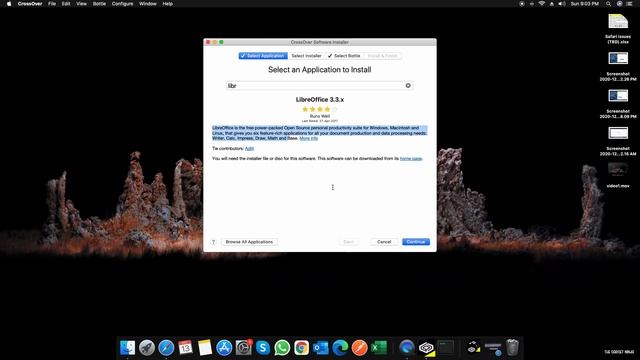Image resolution: width=640 pixels, height=360 pixels.
Task: Select the video1.mov desktop file
Action: (x=618, y=176)
